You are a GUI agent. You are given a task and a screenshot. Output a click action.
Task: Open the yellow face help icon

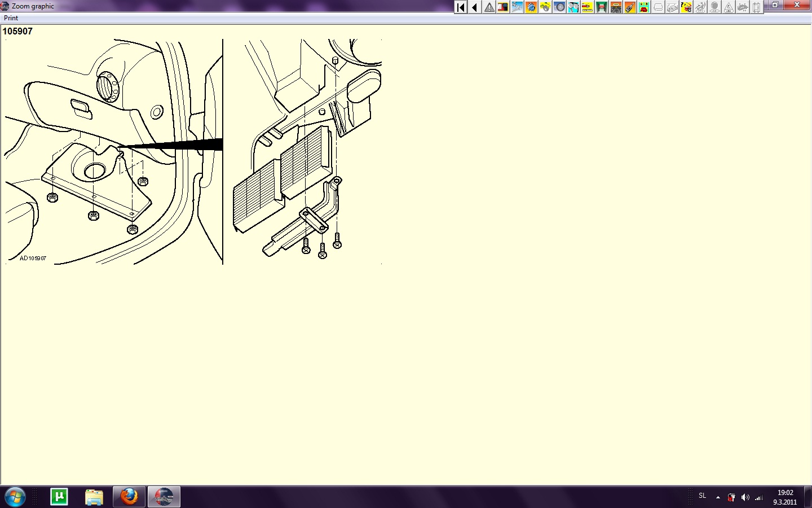(686, 7)
